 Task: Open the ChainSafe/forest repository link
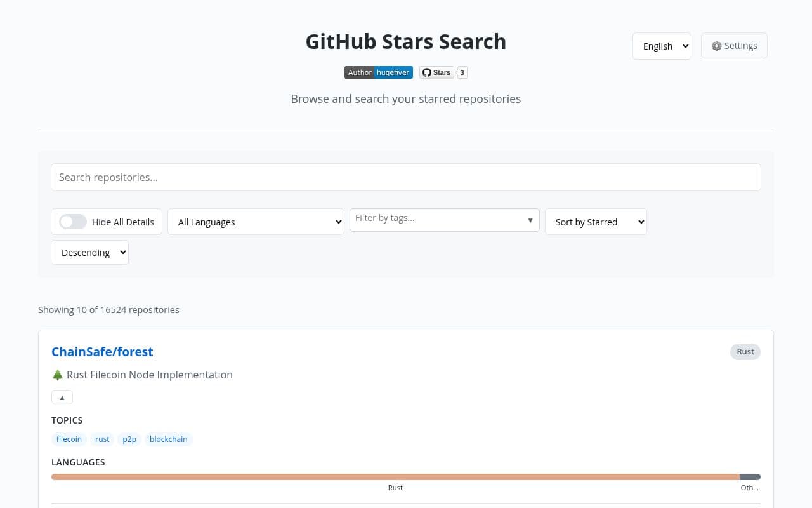pos(102,352)
